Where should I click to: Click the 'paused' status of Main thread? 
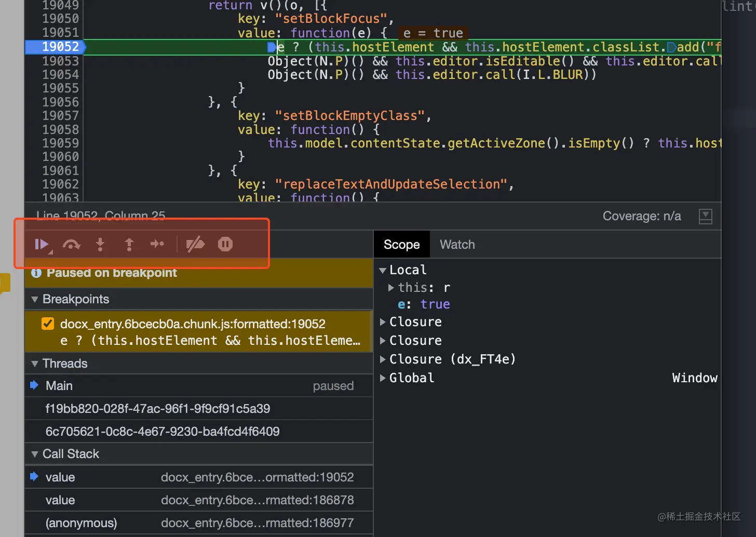(333, 386)
